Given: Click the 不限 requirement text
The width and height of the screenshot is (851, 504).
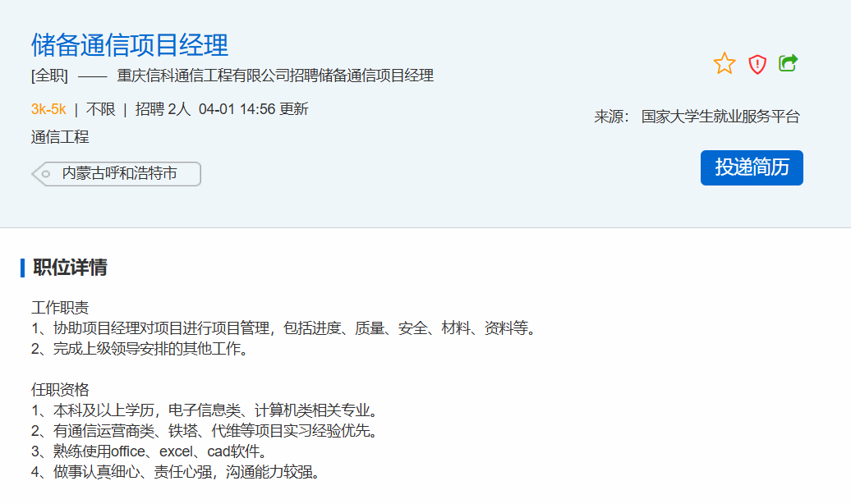Looking at the screenshot, I should click(x=101, y=109).
